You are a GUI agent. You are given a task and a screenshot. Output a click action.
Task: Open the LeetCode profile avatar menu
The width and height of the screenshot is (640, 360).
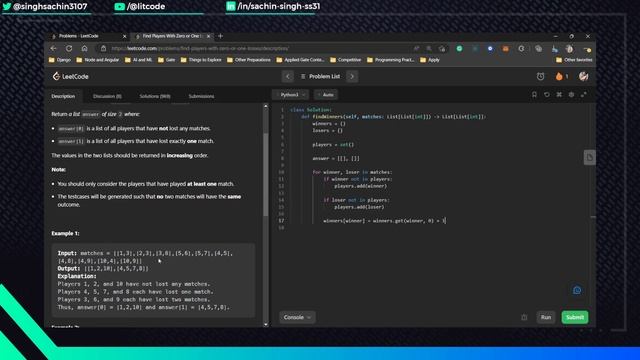583,76
